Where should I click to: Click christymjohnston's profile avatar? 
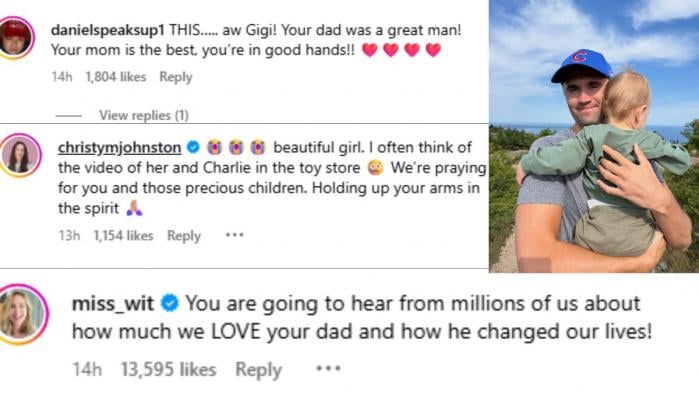tap(20, 155)
